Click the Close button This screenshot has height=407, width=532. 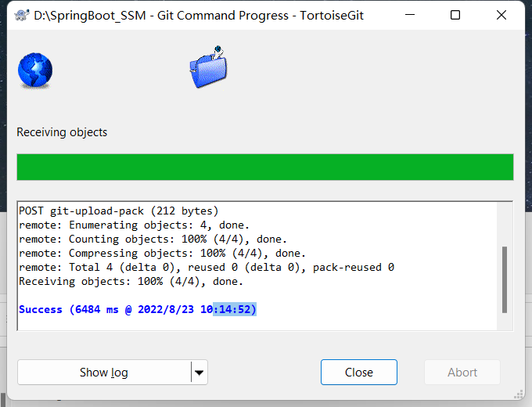coord(359,373)
